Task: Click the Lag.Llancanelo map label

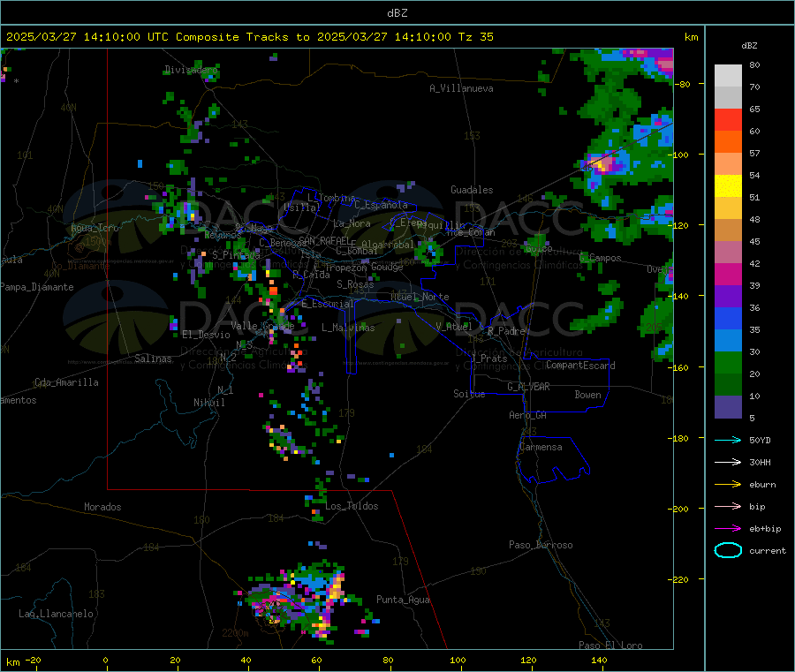Action: pos(56,614)
